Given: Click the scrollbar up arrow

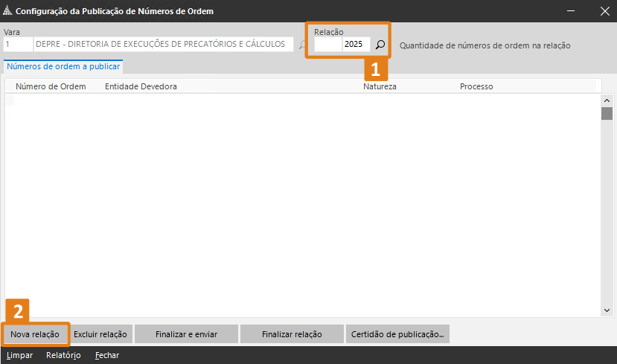Looking at the screenshot, I should (607, 100).
